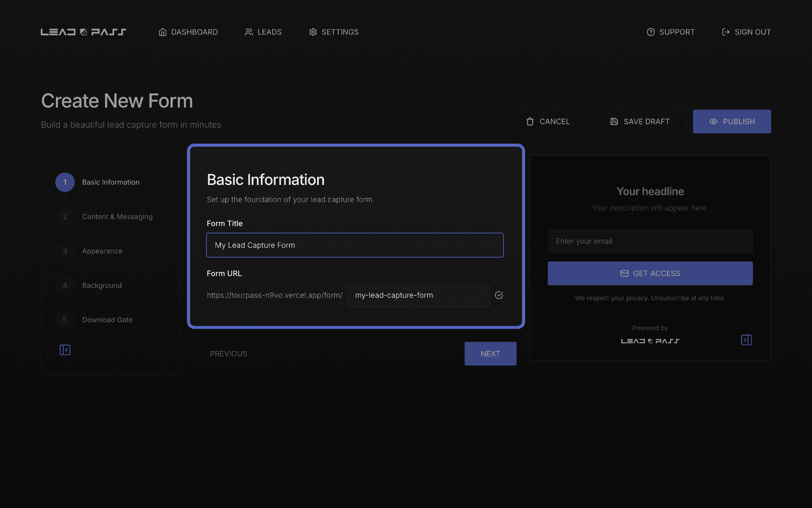Click the Form Title input field
This screenshot has width=812, height=508.
(x=355, y=245)
